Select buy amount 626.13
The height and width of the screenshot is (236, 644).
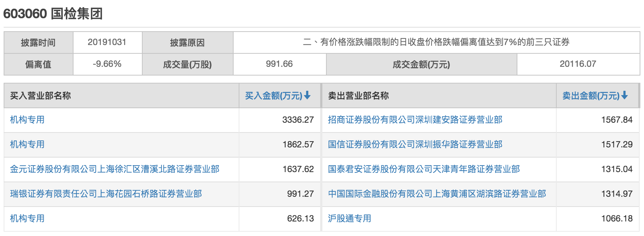(300, 219)
